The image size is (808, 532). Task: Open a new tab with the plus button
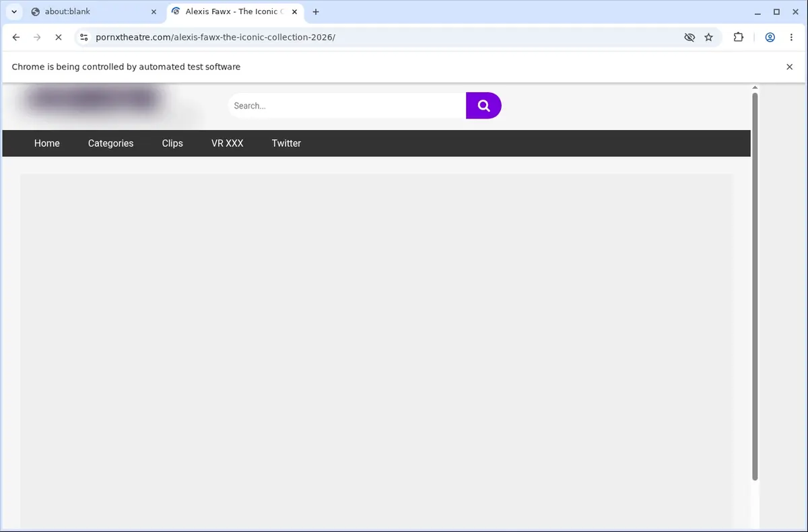point(316,11)
